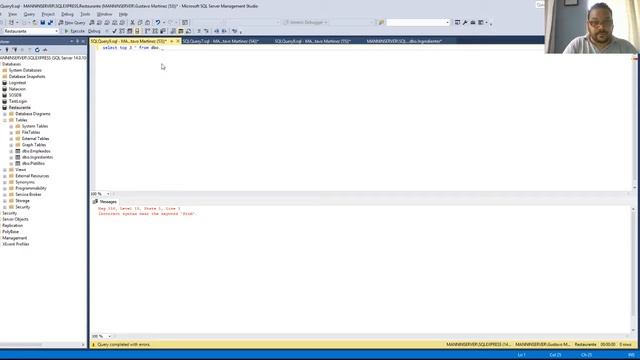Decrease indent toolbar icon

coord(216,31)
